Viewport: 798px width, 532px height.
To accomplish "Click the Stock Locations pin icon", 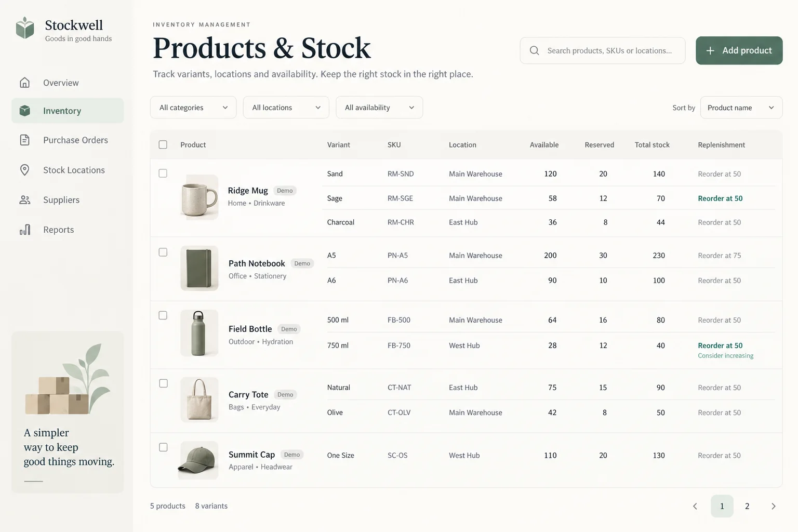I will pos(24,170).
